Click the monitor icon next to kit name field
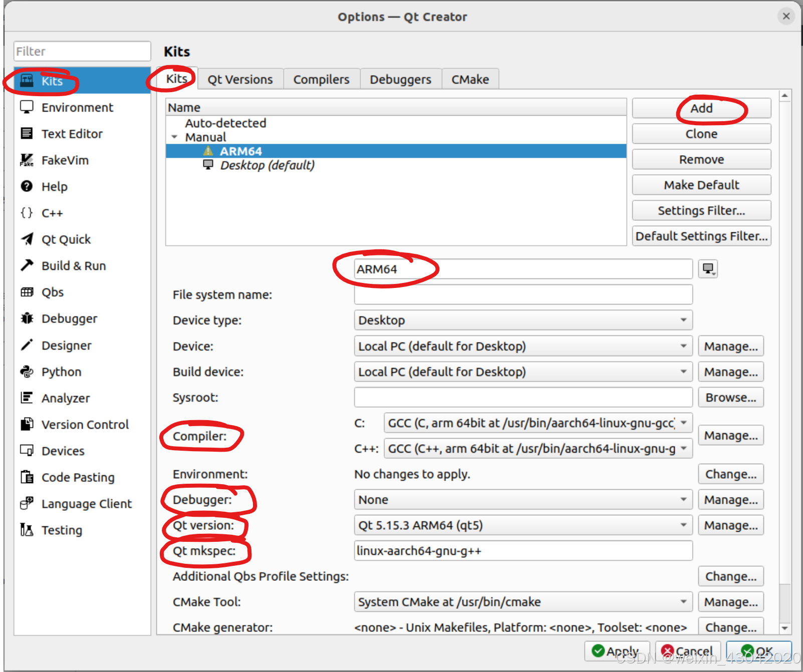Image resolution: width=803 pixels, height=672 pixels. click(x=708, y=269)
